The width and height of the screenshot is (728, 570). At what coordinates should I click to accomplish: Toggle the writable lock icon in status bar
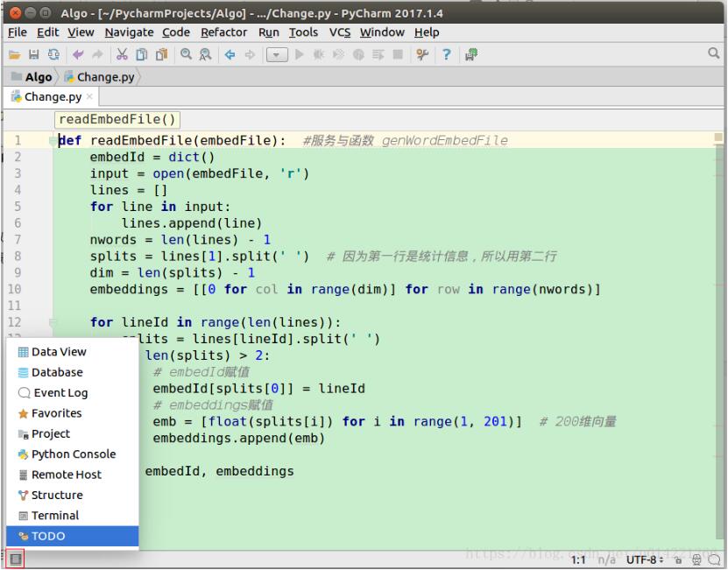(680, 558)
